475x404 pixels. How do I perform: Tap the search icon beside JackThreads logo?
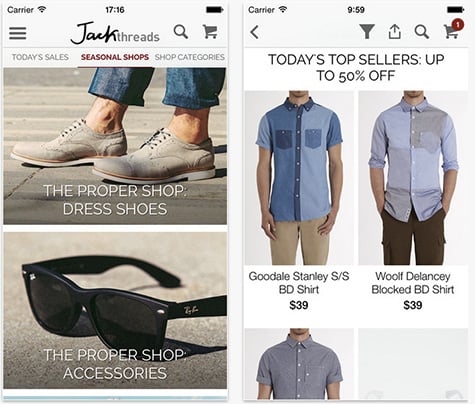[x=181, y=32]
